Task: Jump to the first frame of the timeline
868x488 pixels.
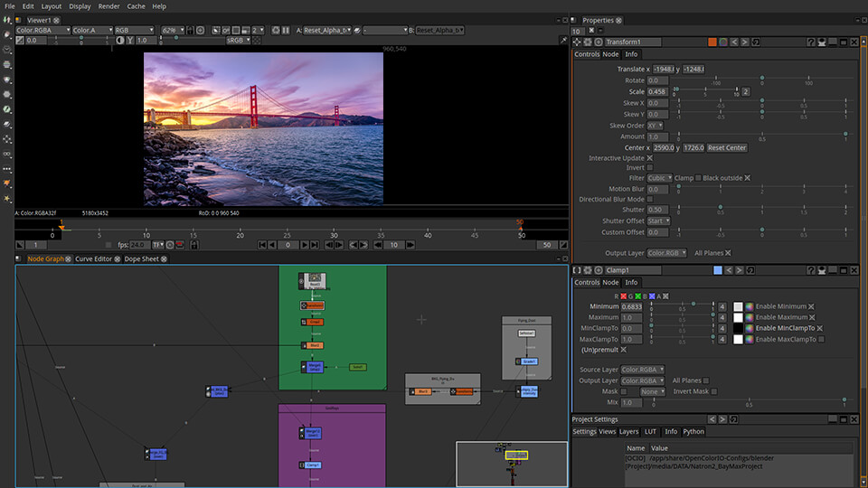Action: tap(262, 245)
